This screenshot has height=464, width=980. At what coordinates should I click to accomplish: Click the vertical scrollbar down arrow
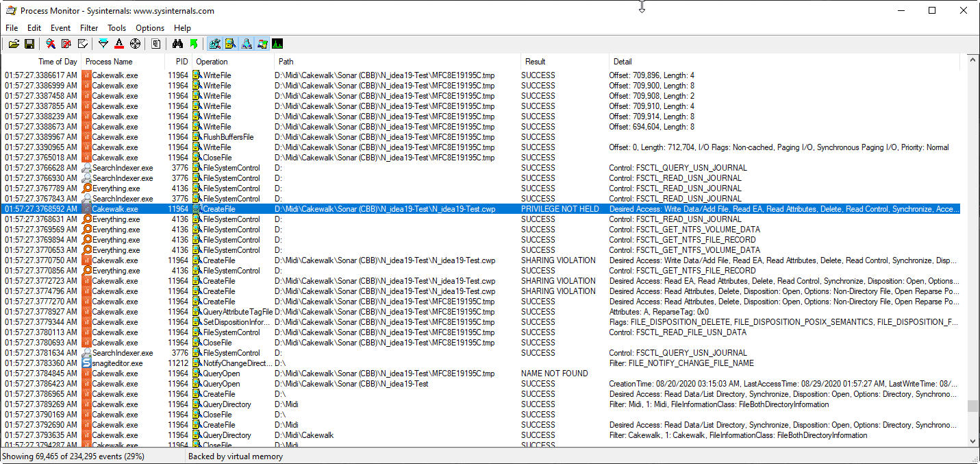coord(972,442)
